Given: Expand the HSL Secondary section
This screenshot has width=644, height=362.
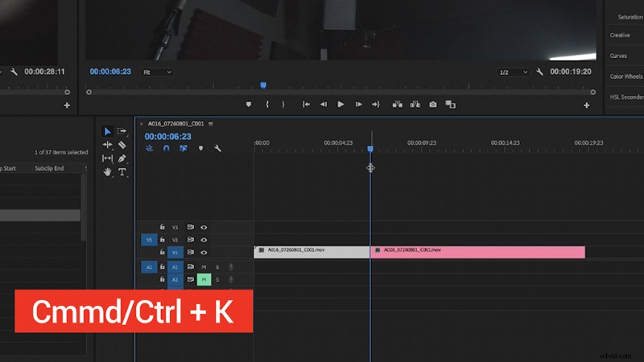Looking at the screenshot, I should pos(627,97).
